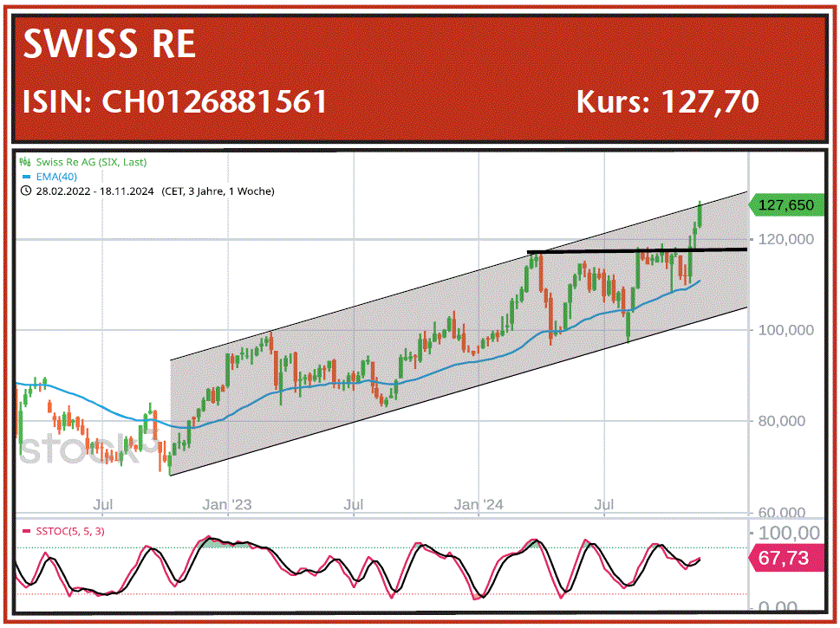Image resolution: width=840 pixels, height=628 pixels.
Task: Click the clock icon beside the date range
Action: click(x=26, y=191)
